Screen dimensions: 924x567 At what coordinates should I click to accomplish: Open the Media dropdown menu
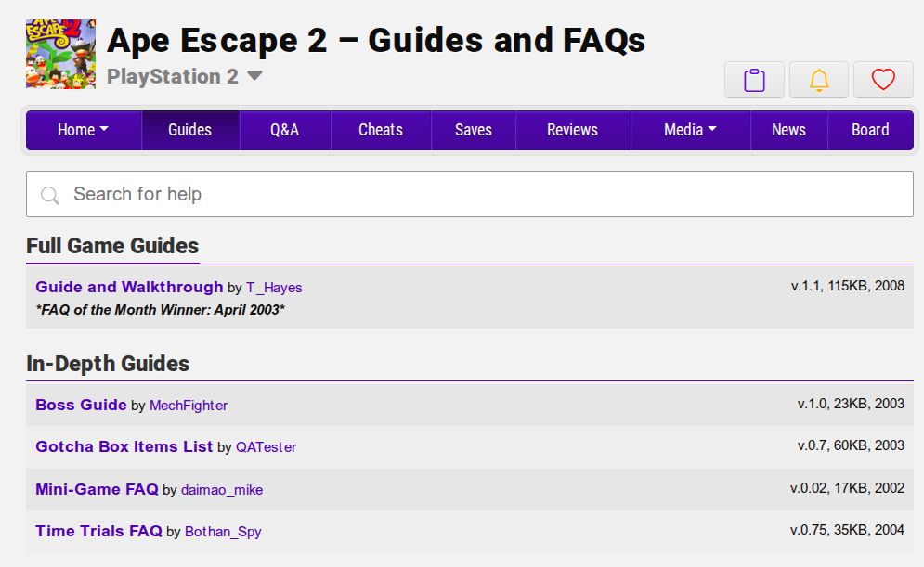click(x=690, y=130)
